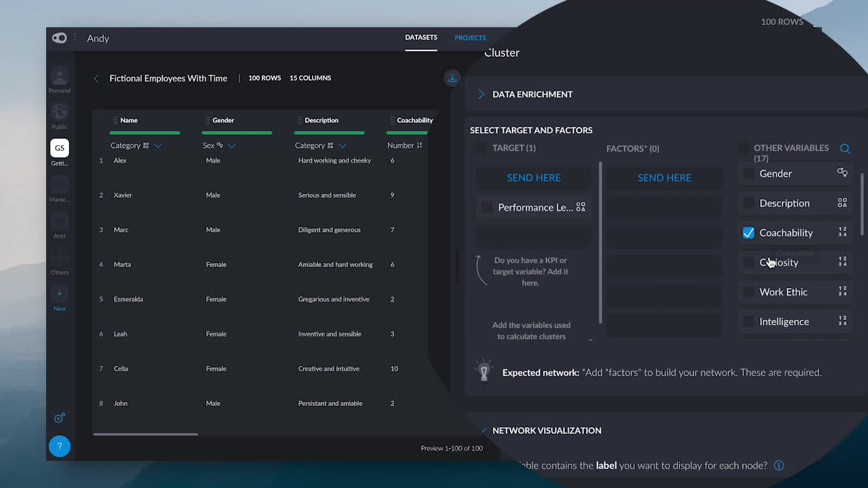Click the Performance Le... category type icon
The height and width of the screenshot is (488, 868).
point(580,207)
